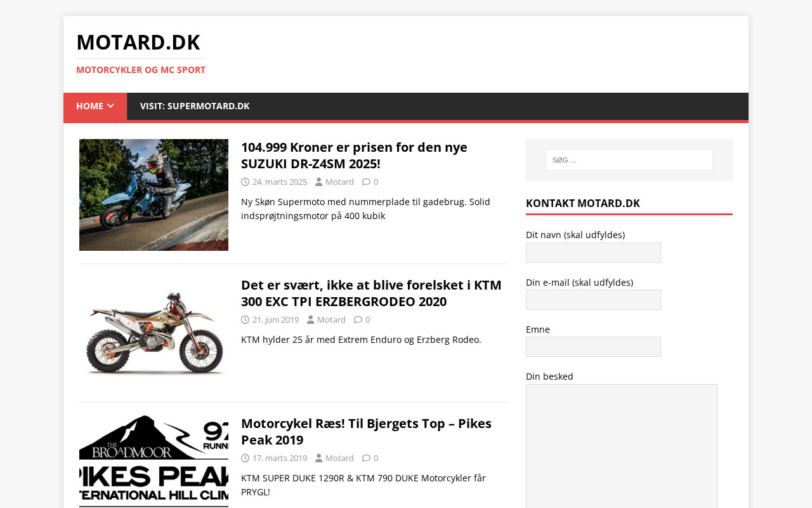Image resolution: width=812 pixels, height=508 pixels.
Task: Click the comment bubble icon on Pikes Peak article
Action: point(366,458)
